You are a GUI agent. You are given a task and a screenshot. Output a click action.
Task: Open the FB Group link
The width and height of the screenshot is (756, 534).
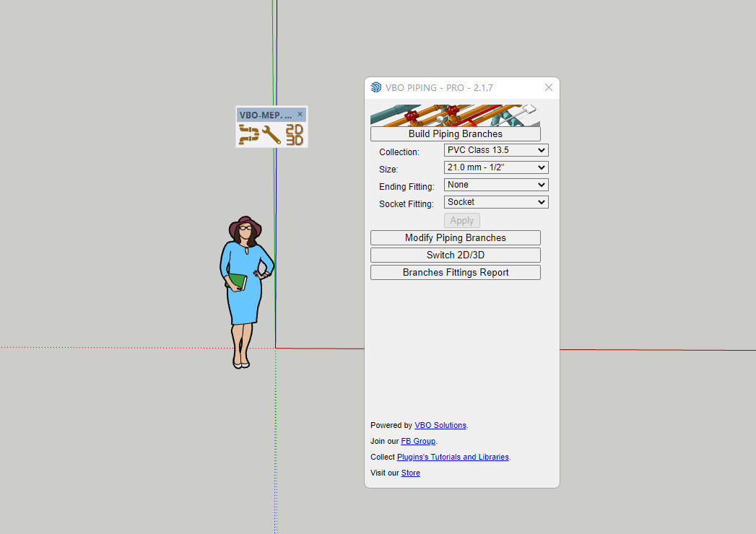418,442
